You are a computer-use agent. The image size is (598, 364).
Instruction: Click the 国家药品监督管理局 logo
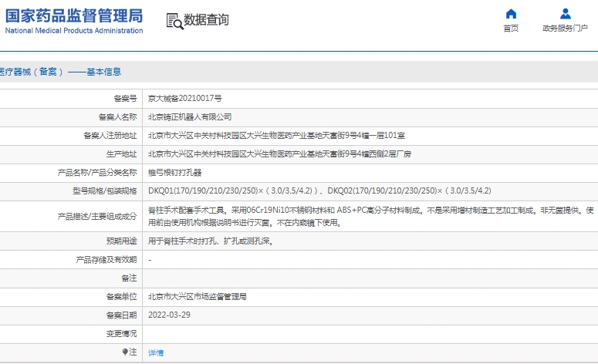pyautogui.click(x=74, y=21)
